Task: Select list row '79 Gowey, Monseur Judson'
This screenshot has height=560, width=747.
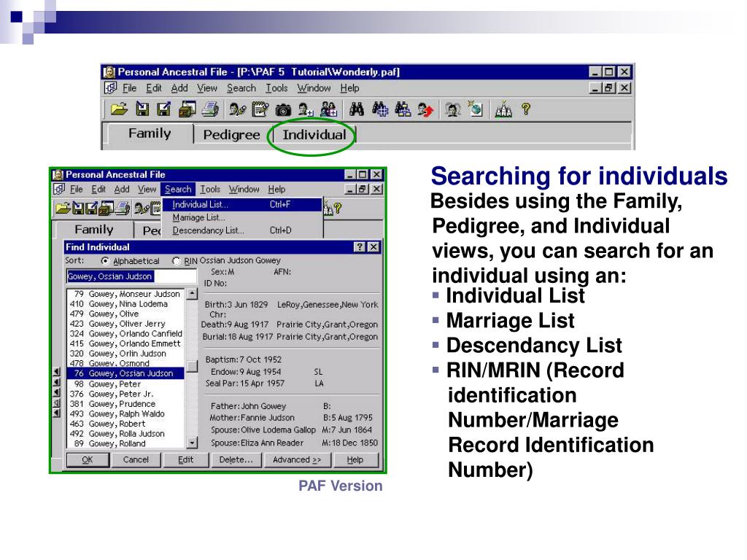Action: pyautogui.click(x=125, y=295)
